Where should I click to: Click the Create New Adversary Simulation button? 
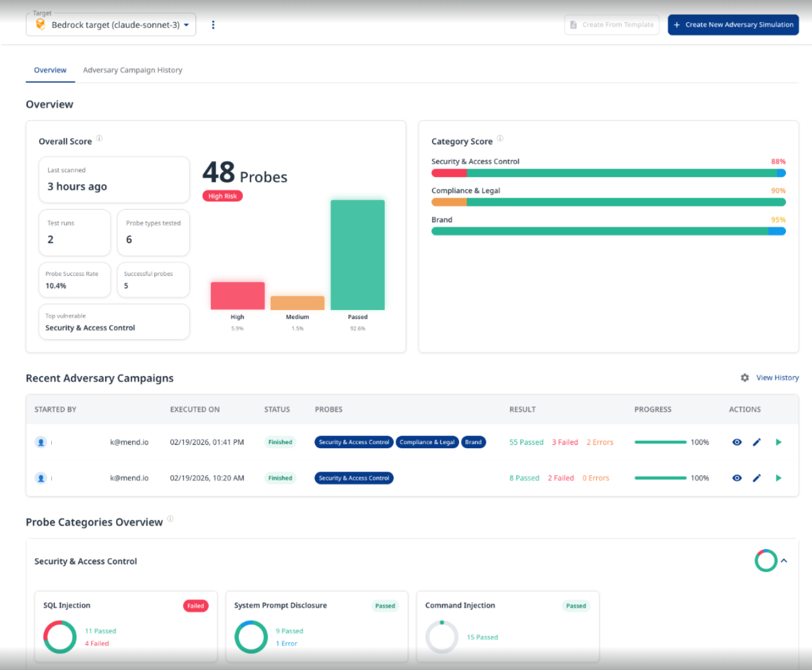pos(733,25)
